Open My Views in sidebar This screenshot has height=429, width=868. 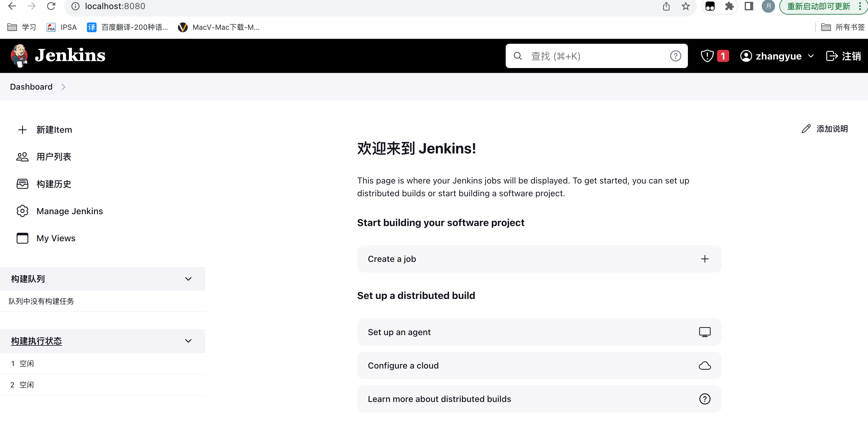click(56, 238)
